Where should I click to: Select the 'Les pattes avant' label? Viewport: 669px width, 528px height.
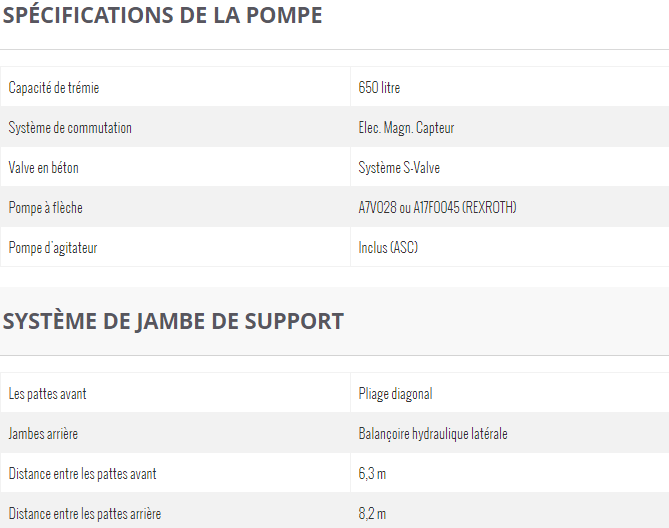[x=48, y=394]
